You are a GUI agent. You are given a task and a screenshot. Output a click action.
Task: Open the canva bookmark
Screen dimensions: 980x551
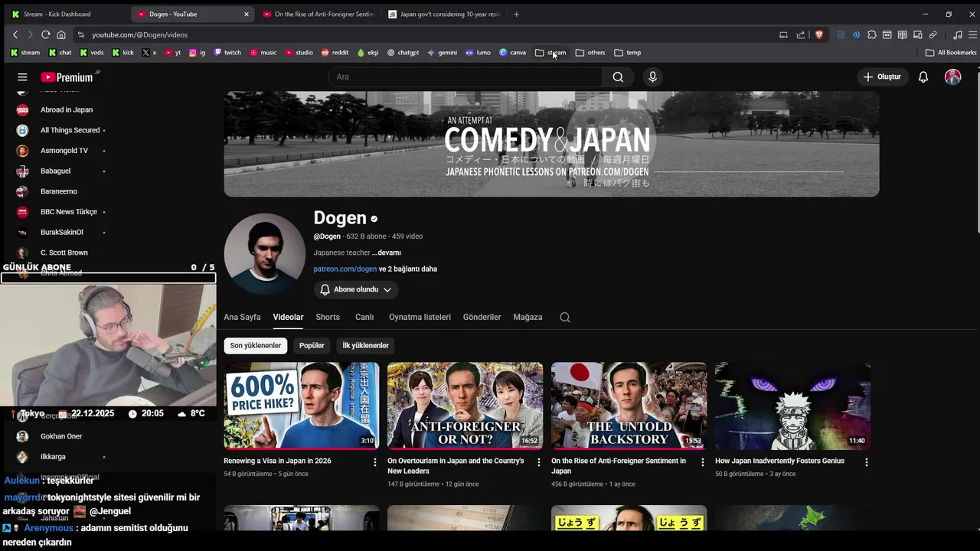[x=513, y=53]
